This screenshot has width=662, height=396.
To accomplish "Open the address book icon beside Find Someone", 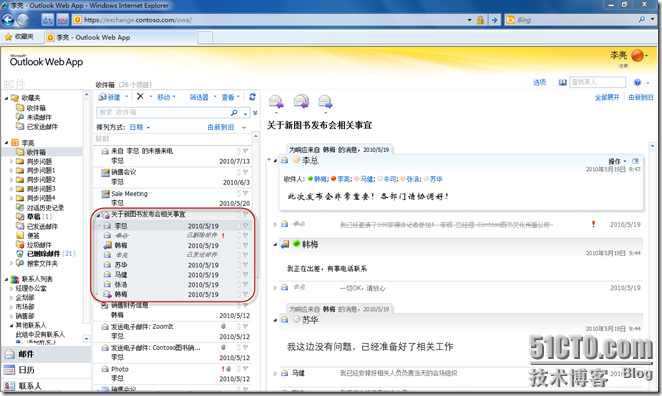I will tap(562, 82).
